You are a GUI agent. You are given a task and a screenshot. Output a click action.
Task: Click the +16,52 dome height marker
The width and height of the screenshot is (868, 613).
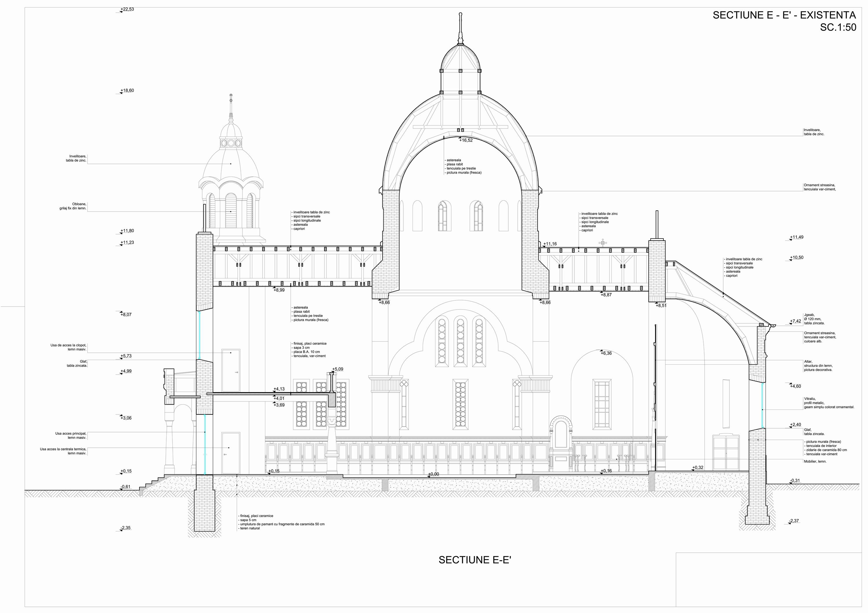(x=465, y=140)
